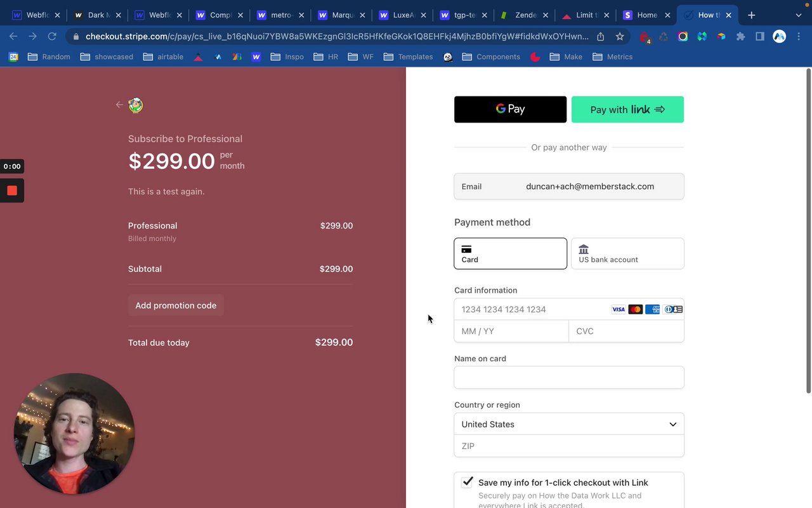The image size is (812, 508).
Task: Focus the card number field
Action: click(533, 309)
